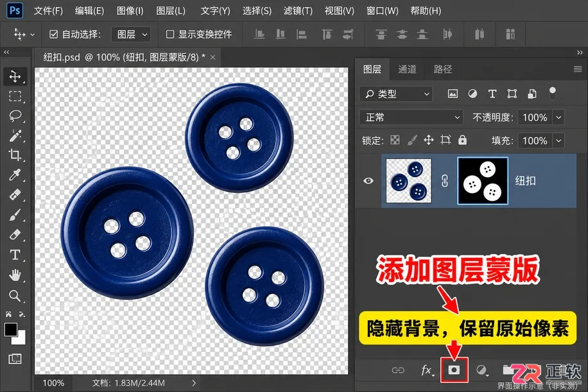Open the 编辑(E) menu

point(89,11)
